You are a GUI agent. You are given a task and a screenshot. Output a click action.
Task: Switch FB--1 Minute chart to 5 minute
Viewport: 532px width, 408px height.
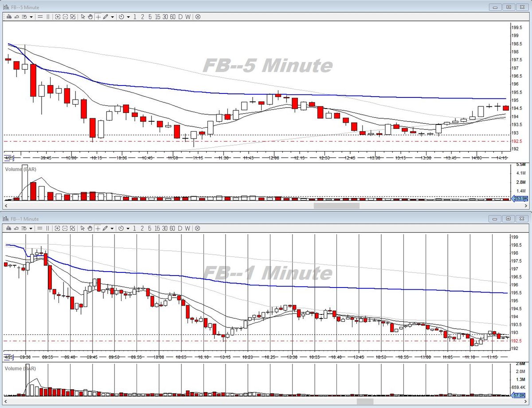click(x=150, y=228)
